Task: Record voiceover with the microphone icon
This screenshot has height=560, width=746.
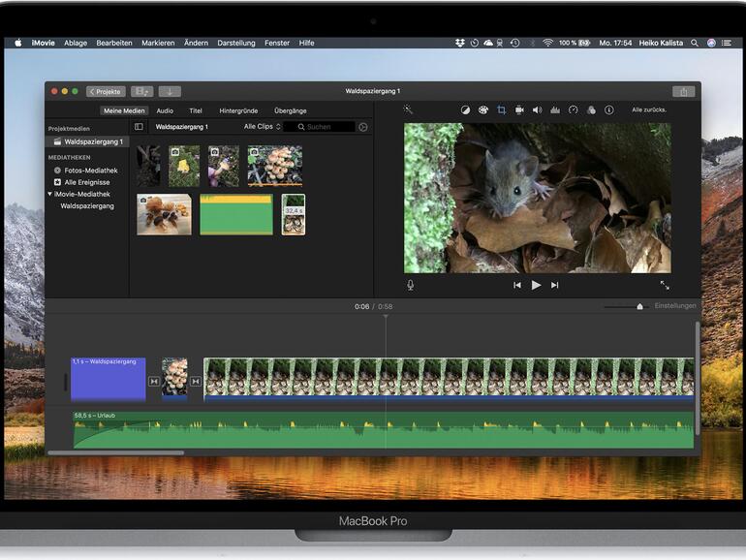Action: click(x=411, y=285)
